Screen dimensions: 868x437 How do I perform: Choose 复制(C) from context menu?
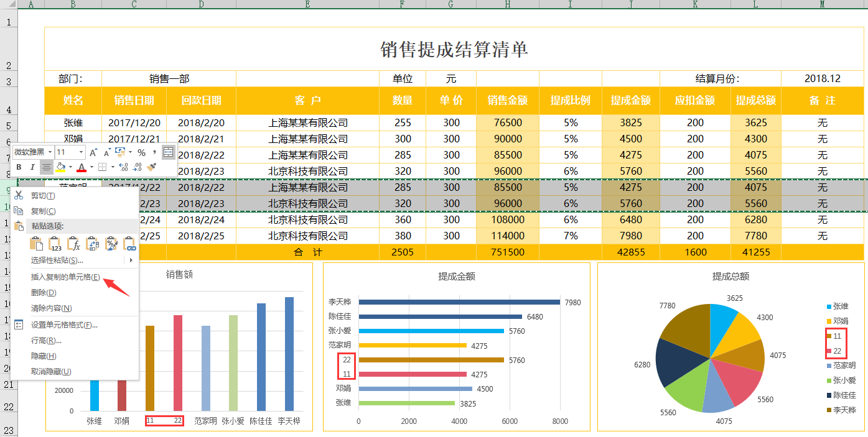click(75, 211)
